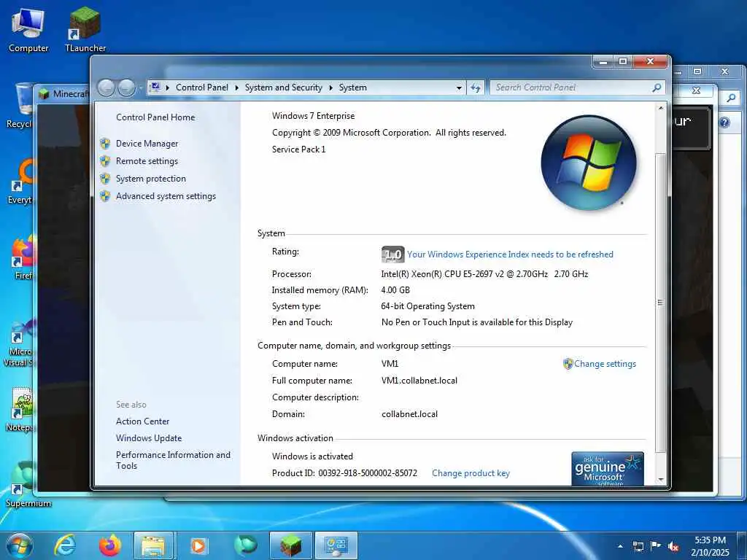Launch Firefox from the taskbar
This screenshot has width=747, height=560.
point(109,545)
